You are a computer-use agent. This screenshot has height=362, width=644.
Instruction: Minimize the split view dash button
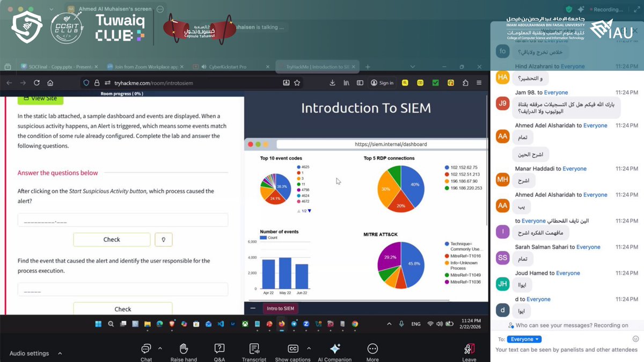pyautogui.click(x=253, y=308)
